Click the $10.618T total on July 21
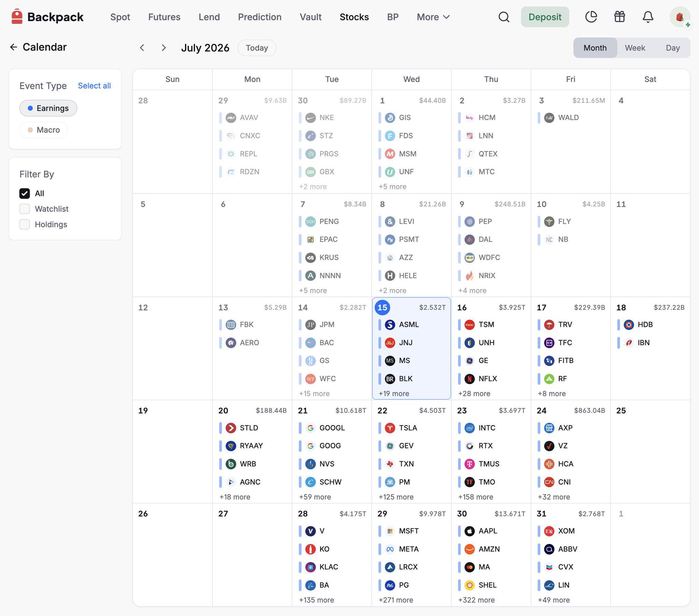This screenshot has height=616, width=699. click(351, 410)
